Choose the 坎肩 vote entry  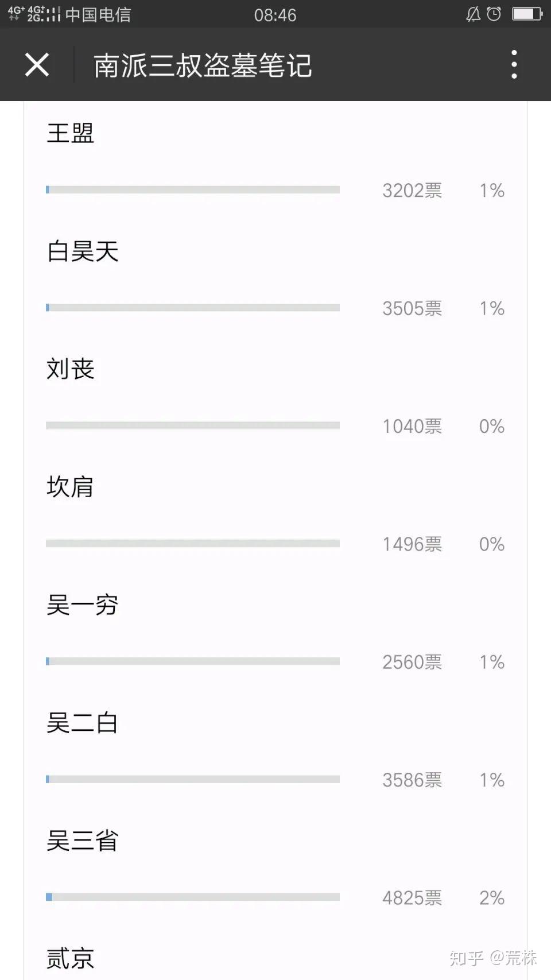click(x=70, y=487)
